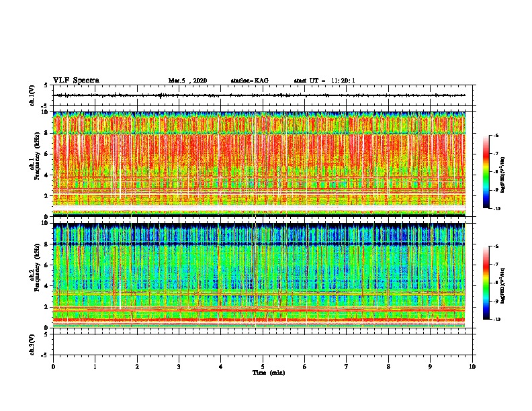
Task: Click the "-10" value on lower color bar
Action: tap(496, 320)
